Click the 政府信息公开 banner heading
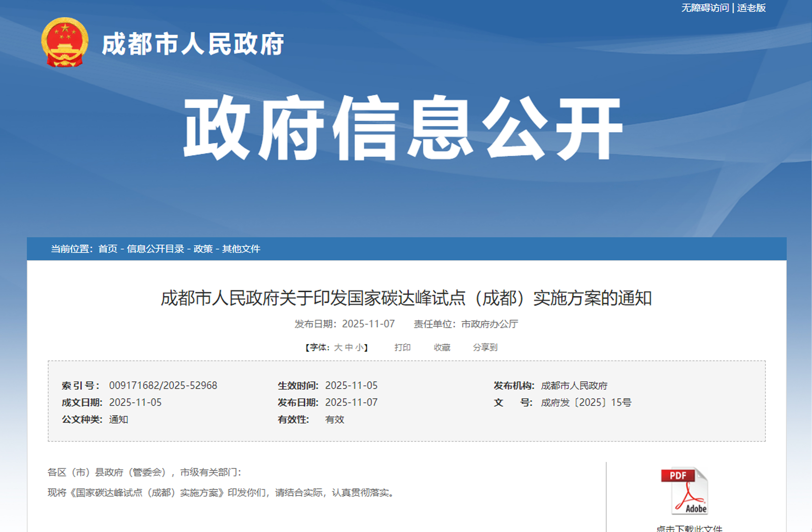The height and width of the screenshot is (532, 812). (x=404, y=128)
